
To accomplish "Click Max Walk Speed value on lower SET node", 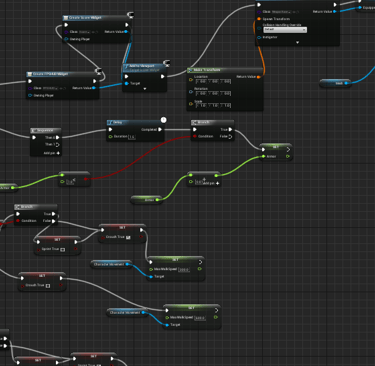I will (200, 318).
